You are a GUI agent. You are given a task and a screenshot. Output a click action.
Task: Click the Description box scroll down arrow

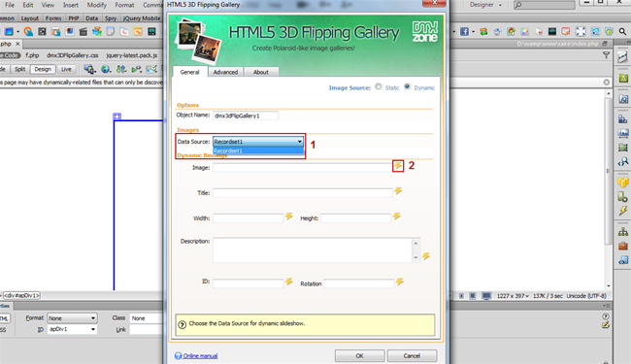[x=415, y=257]
